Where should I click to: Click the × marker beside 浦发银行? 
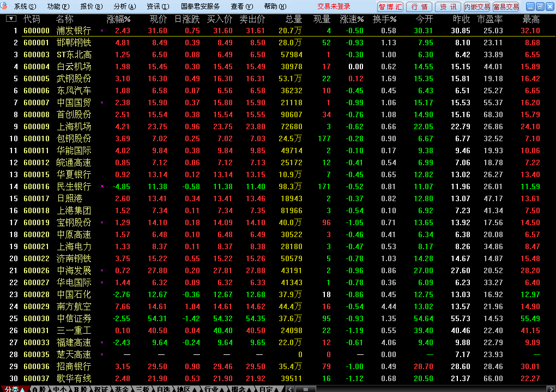pos(102,31)
